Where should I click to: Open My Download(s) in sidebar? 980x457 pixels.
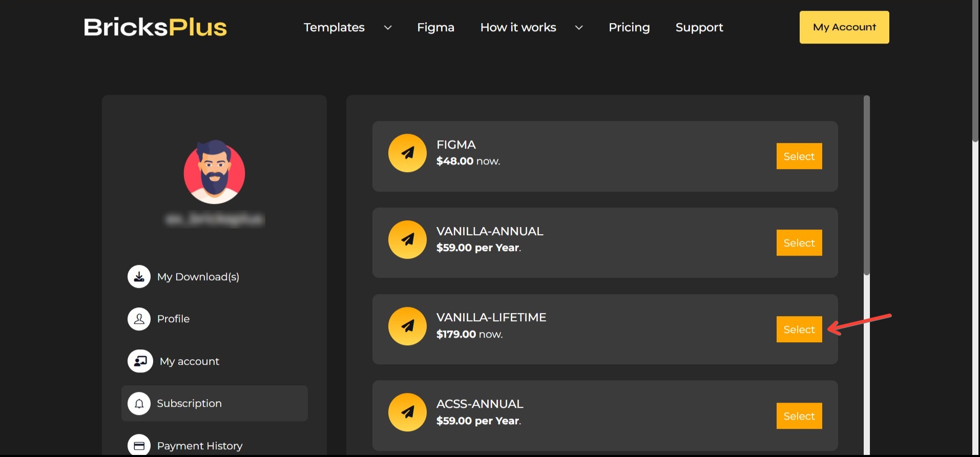coord(198,277)
